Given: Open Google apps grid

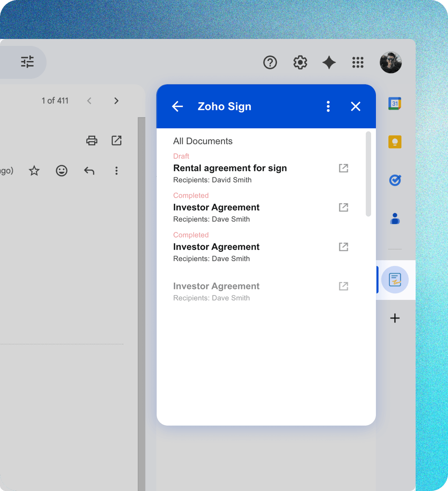Looking at the screenshot, I should coord(358,62).
